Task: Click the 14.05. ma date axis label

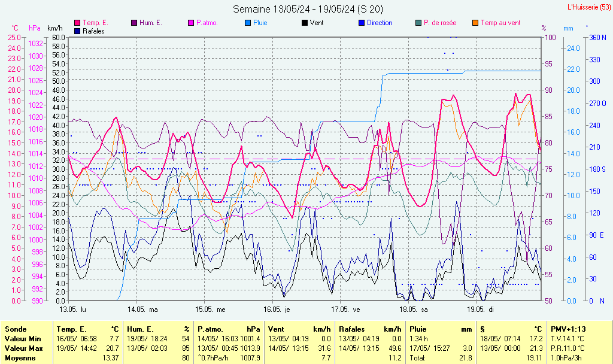Action: coord(142,310)
